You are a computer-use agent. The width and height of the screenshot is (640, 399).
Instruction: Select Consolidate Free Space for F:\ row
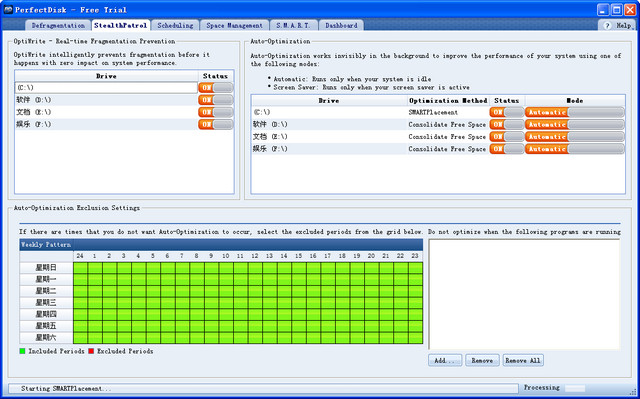click(x=447, y=149)
